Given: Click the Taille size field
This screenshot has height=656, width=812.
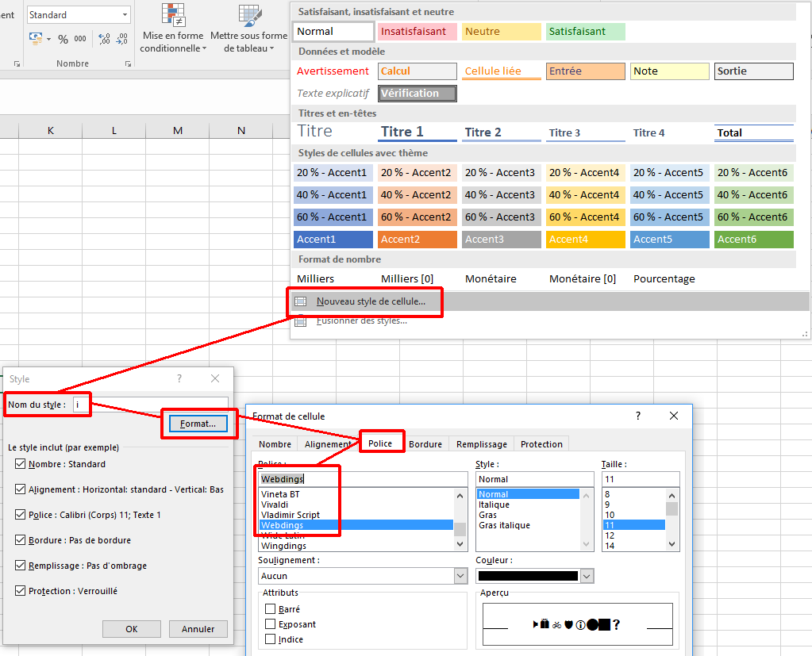Looking at the screenshot, I should pyautogui.click(x=641, y=479).
